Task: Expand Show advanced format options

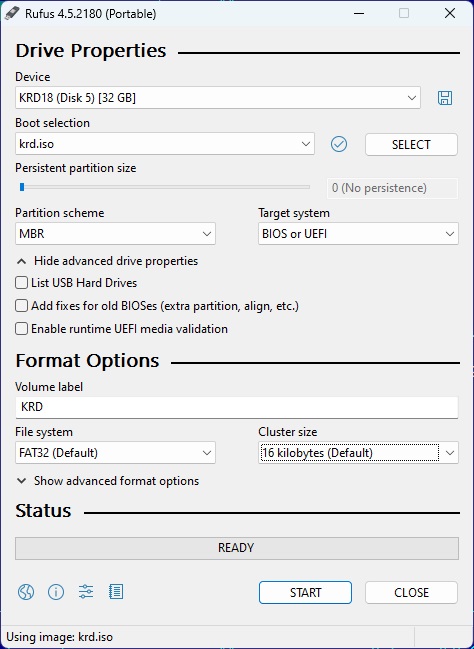Action: [107, 481]
